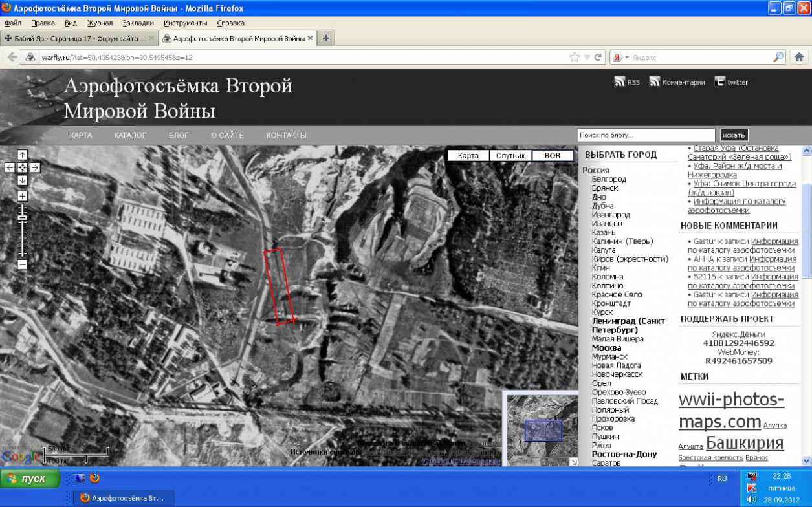
Task: Open the RSS feed icon
Action: (620, 82)
